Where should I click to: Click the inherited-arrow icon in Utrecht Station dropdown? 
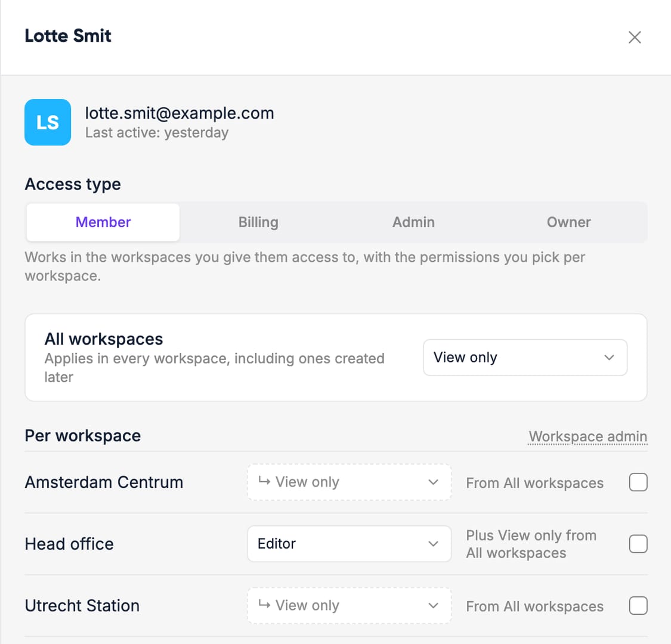click(264, 605)
